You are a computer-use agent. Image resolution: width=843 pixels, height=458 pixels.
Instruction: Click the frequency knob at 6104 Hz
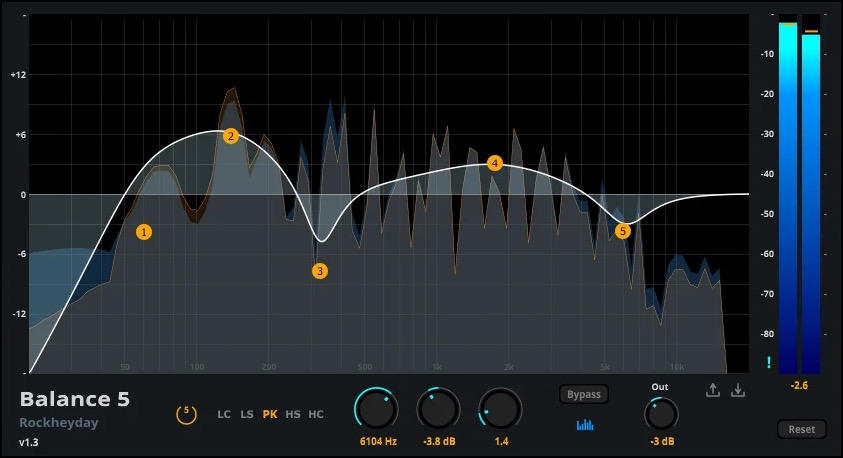pyautogui.click(x=376, y=410)
